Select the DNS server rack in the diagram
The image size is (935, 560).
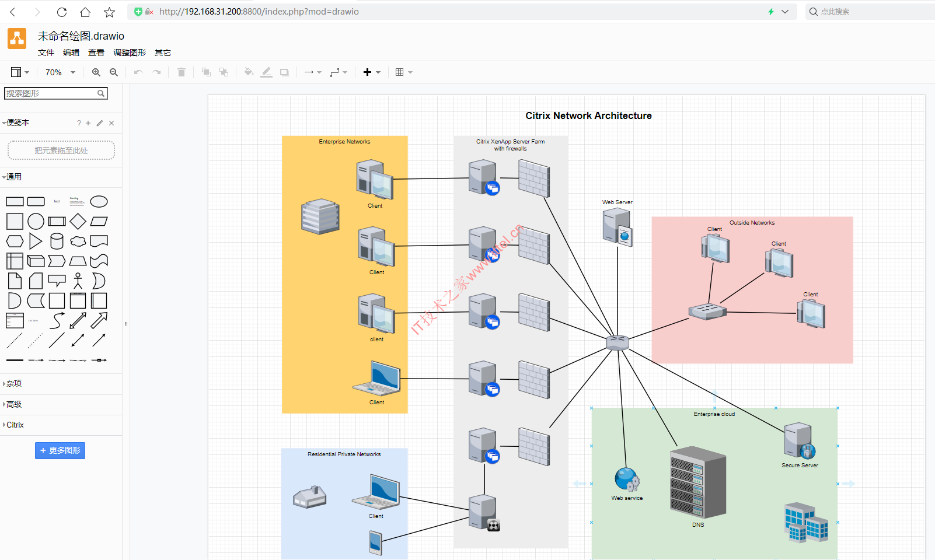click(x=698, y=482)
